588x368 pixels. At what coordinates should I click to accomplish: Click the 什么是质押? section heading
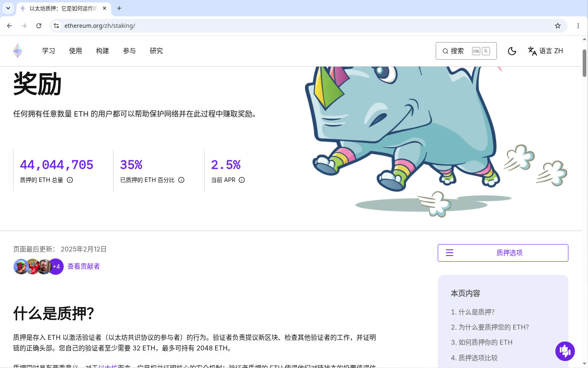click(x=53, y=314)
